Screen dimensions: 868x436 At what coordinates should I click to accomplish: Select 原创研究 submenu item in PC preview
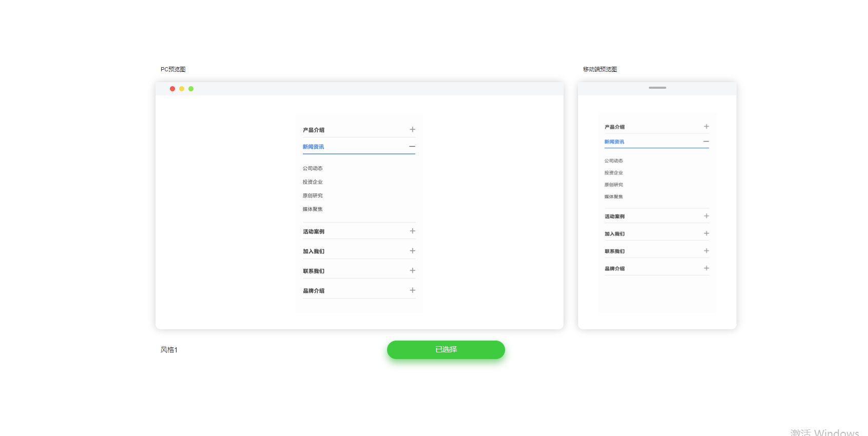pyautogui.click(x=313, y=195)
